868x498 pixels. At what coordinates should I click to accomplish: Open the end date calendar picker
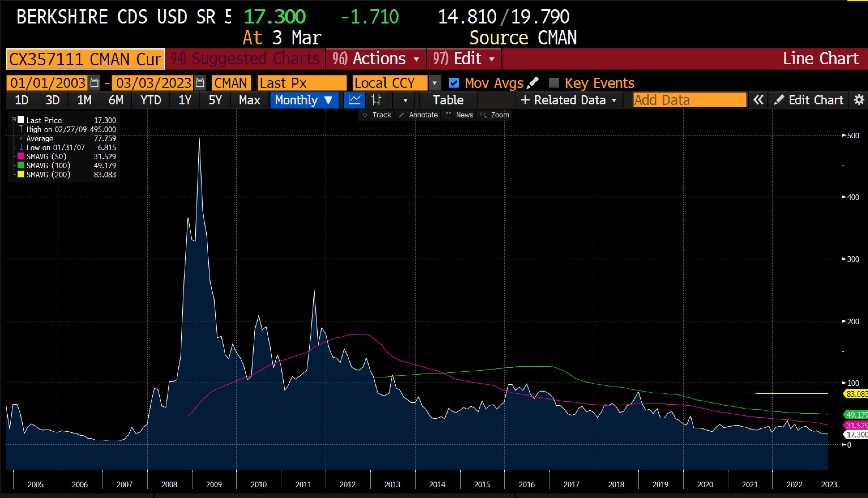(200, 83)
